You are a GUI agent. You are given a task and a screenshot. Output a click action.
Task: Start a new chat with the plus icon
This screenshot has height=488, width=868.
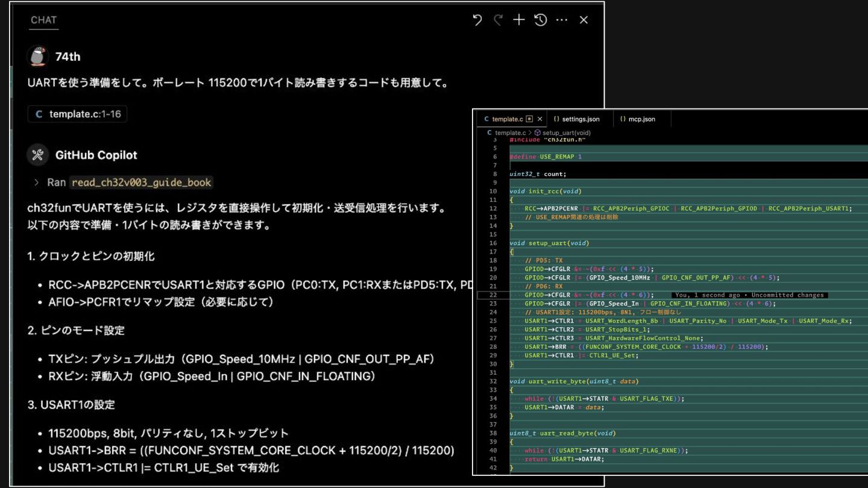coord(519,20)
